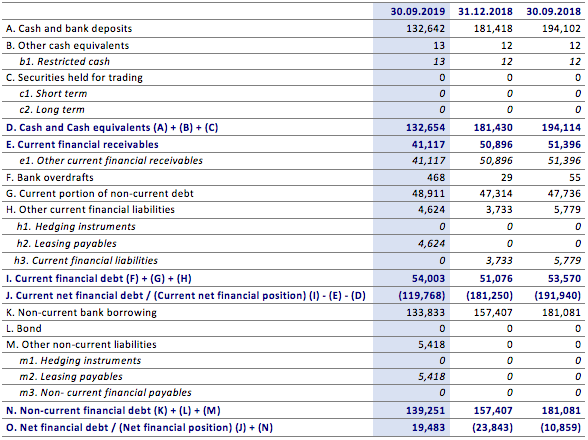Click the 30.09.2018 column header
Viewport: 588px width, 440px height.
[553, 11]
